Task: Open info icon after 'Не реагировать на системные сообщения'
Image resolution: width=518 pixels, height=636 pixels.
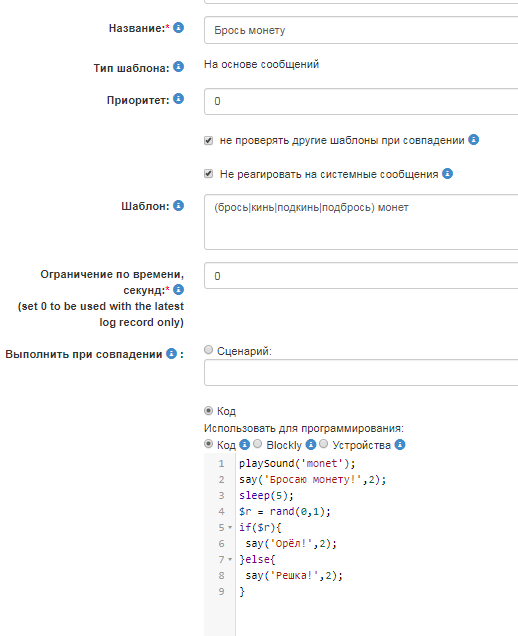Action: pos(447,174)
